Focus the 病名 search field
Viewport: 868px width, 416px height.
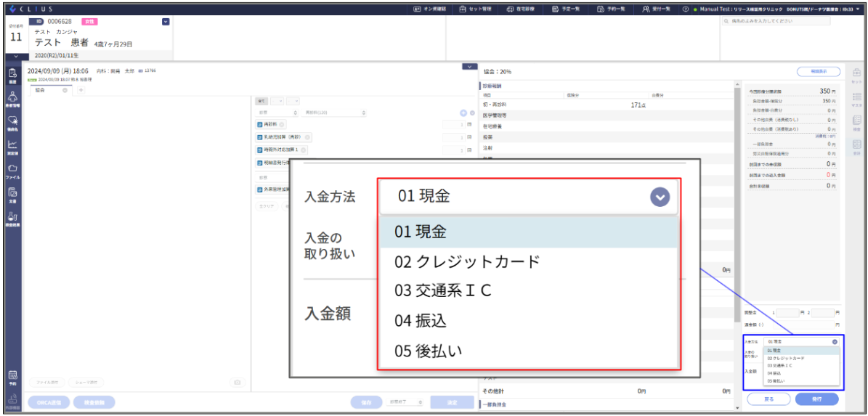776,21
